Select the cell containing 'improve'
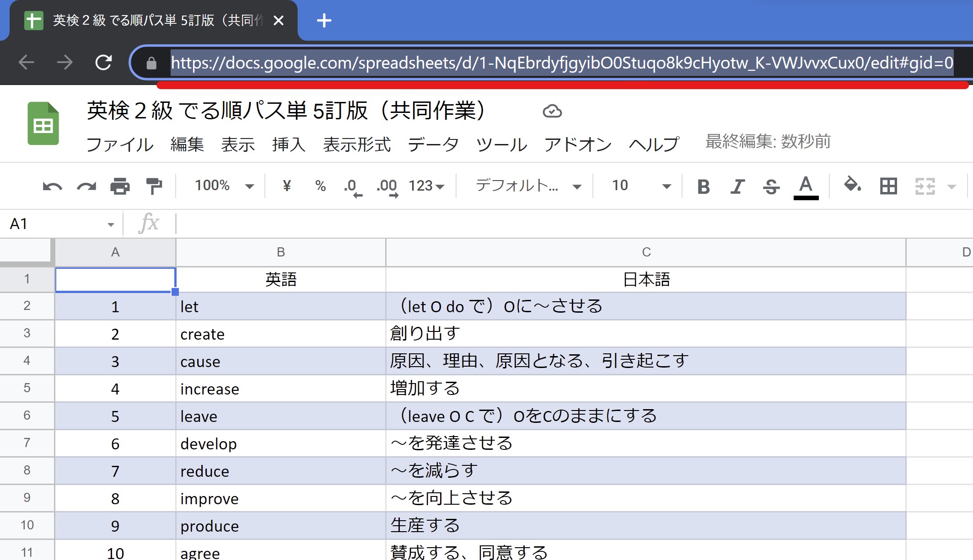Image resolution: width=973 pixels, height=560 pixels. tap(281, 498)
